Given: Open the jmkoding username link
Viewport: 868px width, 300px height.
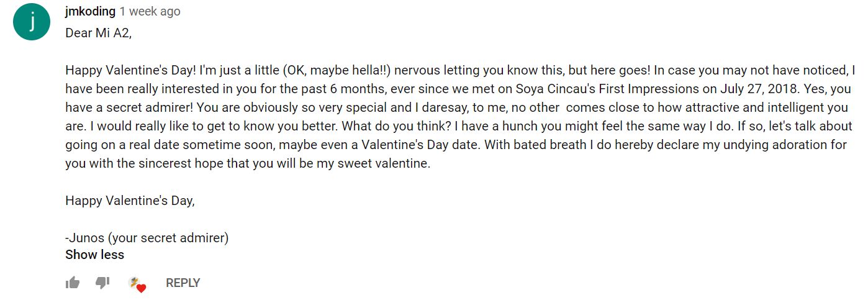Looking at the screenshot, I should pyautogui.click(x=89, y=11).
